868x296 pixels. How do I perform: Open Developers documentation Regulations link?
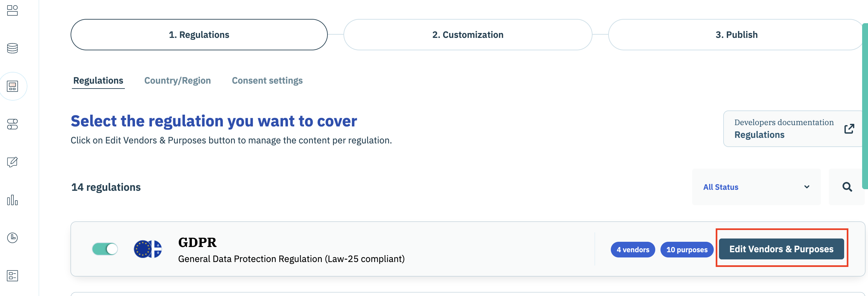793,129
